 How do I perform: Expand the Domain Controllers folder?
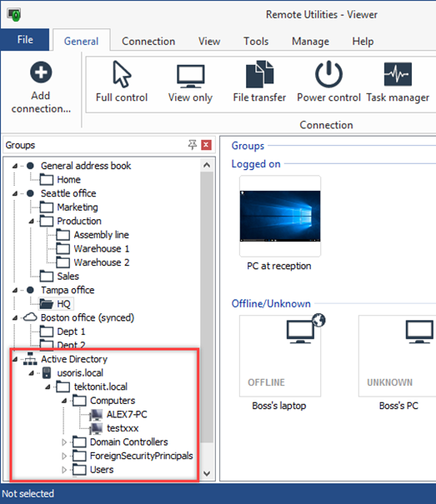coord(64,442)
